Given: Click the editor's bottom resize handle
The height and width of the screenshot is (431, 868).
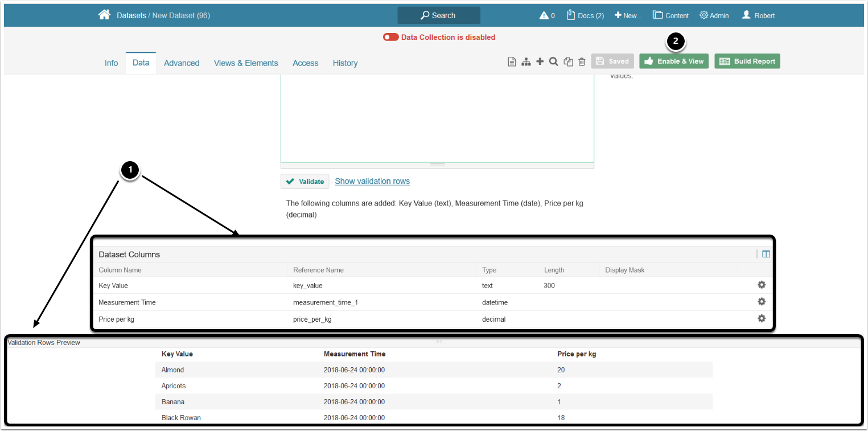Looking at the screenshot, I should click(437, 165).
